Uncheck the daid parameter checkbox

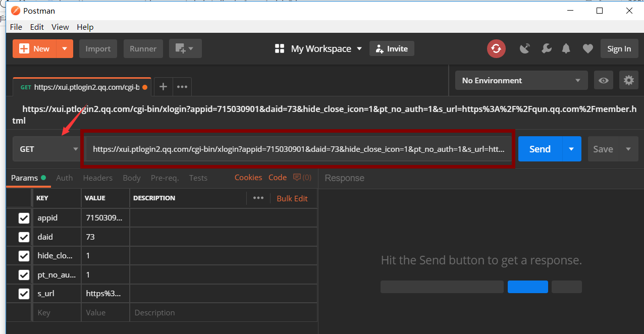24,237
